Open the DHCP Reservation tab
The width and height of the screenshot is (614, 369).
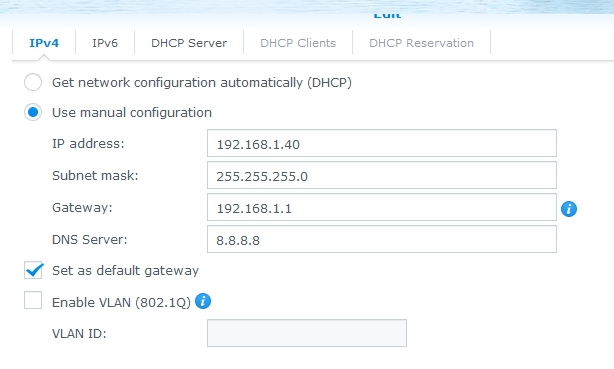point(421,43)
